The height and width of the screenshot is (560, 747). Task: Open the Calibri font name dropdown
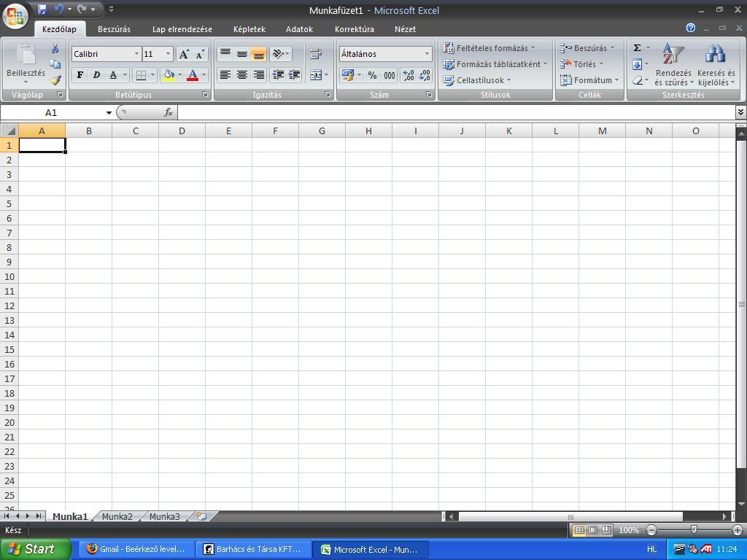(x=136, y=54)
